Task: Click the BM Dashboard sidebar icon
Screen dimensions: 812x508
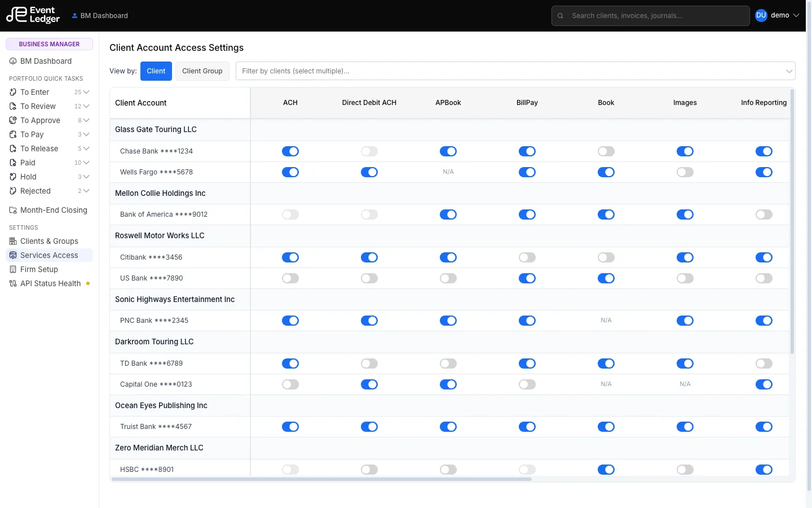Action: click(x=13, y=61)
